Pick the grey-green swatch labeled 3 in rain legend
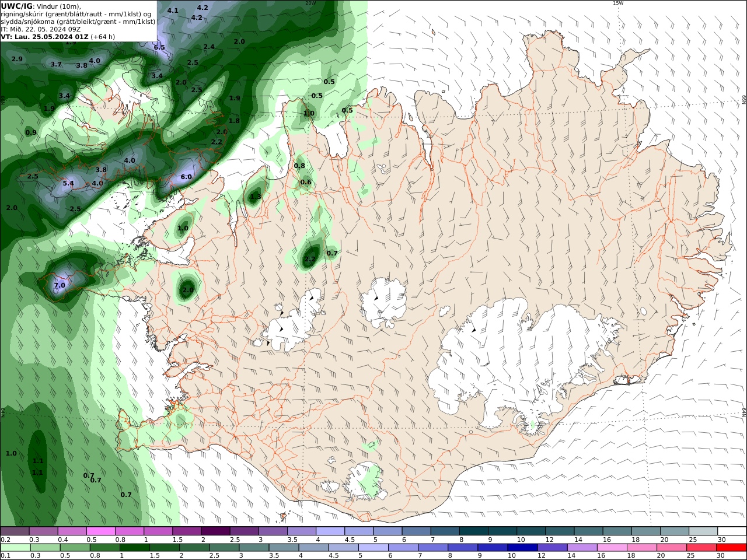This screenshot has height=560, width=747. click(x=254, y=548)
